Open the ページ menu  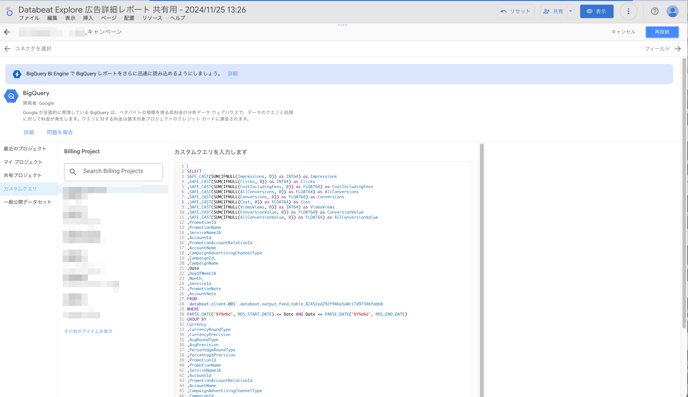[109, 18]
